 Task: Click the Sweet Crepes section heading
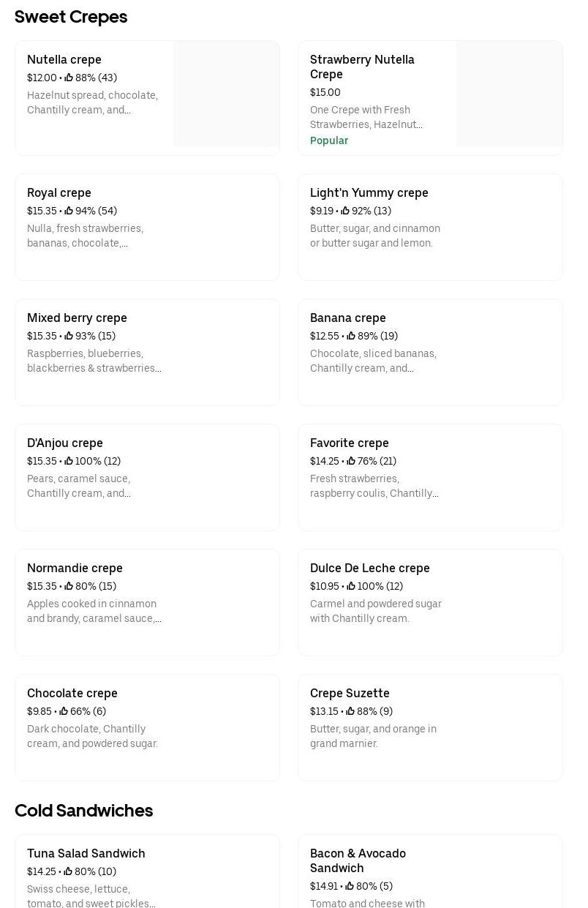coord(71,17)
